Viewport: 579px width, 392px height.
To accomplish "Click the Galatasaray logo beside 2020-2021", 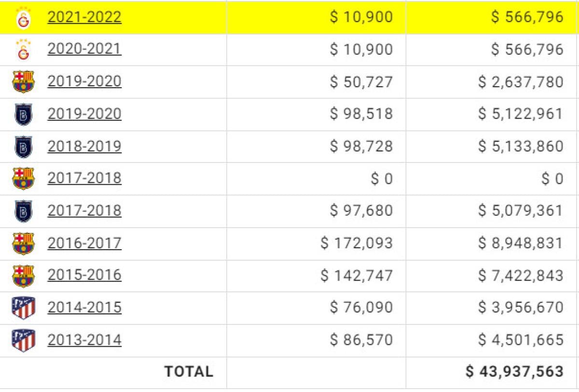I will pyautogui.click(x=23, y=50).
